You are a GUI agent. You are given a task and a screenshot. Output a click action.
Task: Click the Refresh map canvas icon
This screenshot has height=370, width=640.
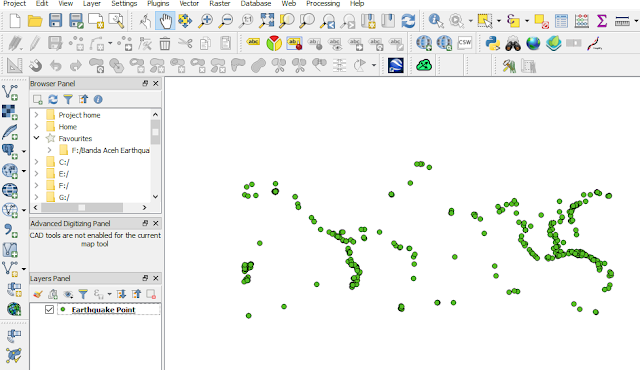point(408,21)
